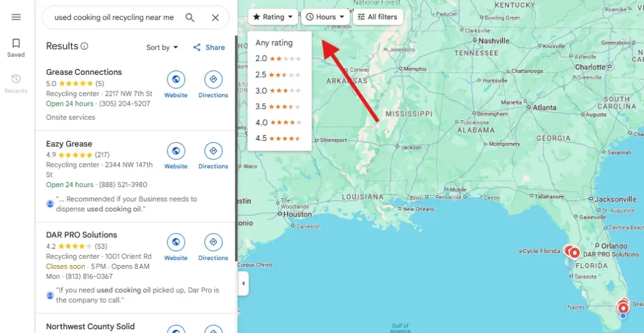This screenshot has width=644, height=333.
Task: Open the Hours filter dropdown
Action: coord(325,17)
